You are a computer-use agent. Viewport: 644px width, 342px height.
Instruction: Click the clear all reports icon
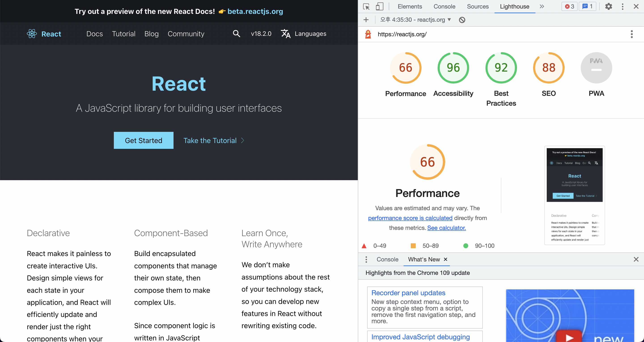[462, 20]
